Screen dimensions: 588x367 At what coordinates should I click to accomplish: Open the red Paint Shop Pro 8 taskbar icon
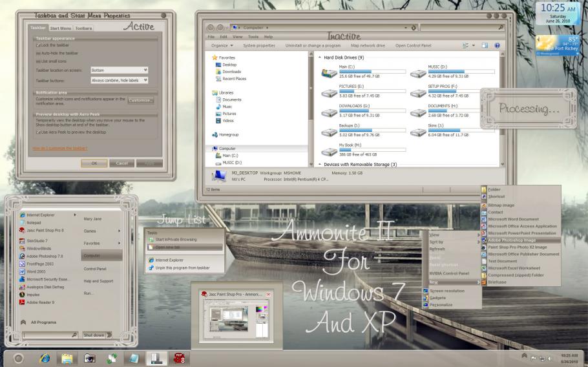(x=179, y=359)
